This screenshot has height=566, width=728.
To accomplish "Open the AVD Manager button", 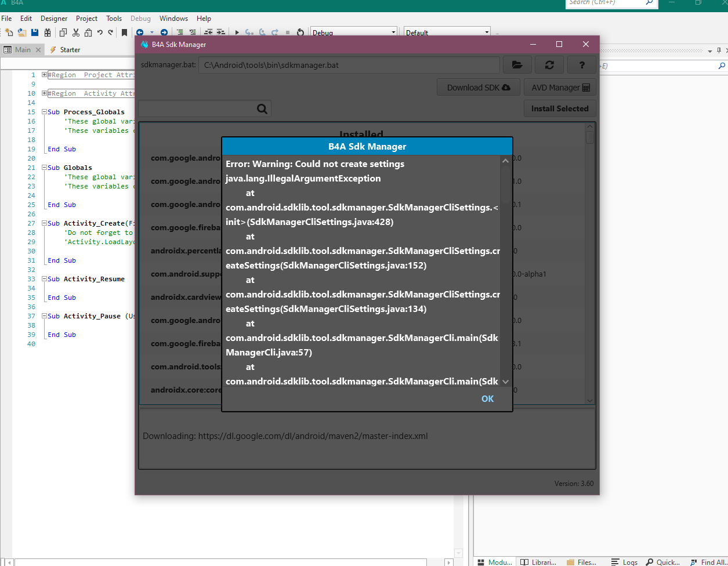I will click(x=560, y=88).
